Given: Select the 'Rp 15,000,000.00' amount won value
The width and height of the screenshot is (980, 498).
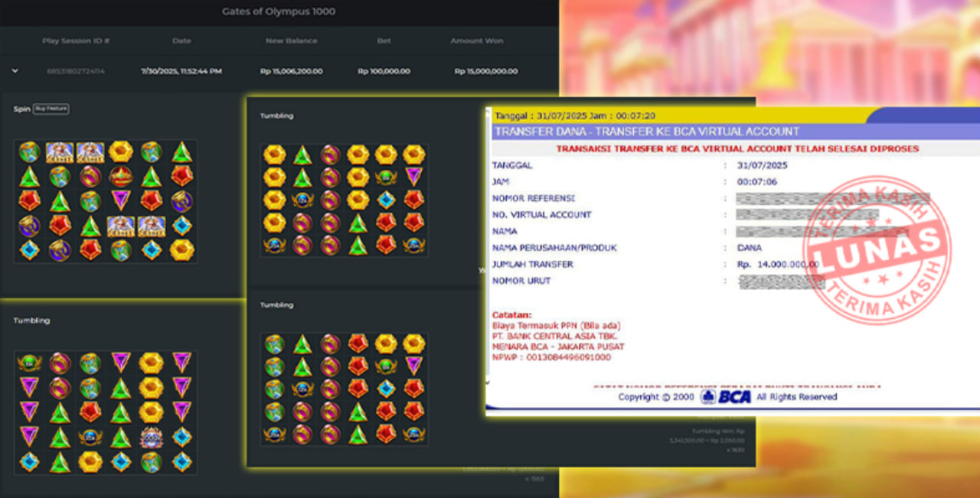Looking at the screenshot, I should tap(486, 71).
